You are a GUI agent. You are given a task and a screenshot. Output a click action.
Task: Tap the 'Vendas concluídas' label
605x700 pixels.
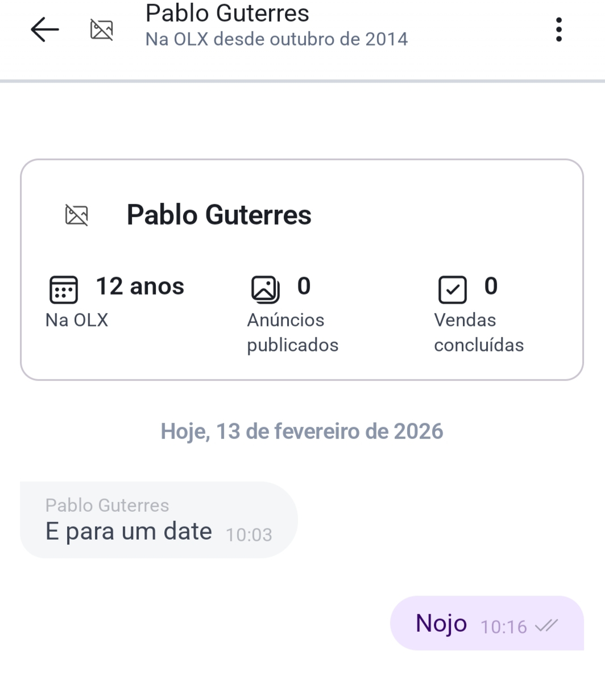coord(479,333)
